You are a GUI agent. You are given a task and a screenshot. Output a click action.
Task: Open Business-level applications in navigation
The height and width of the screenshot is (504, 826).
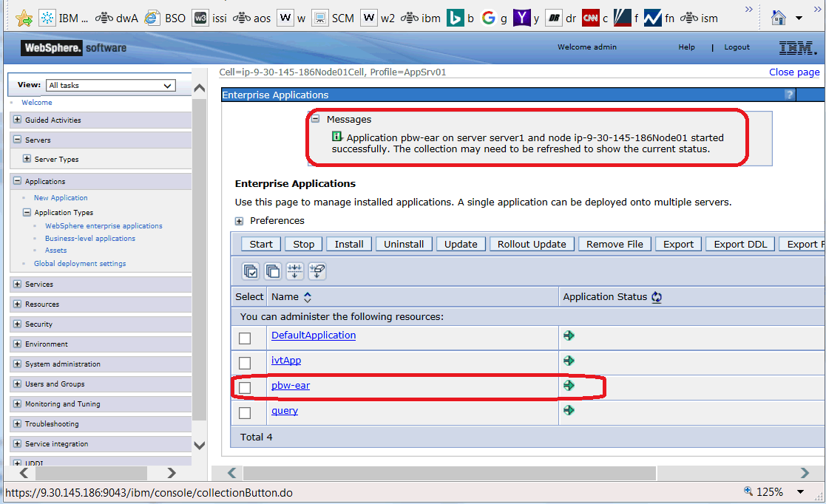tap(90, 239)
